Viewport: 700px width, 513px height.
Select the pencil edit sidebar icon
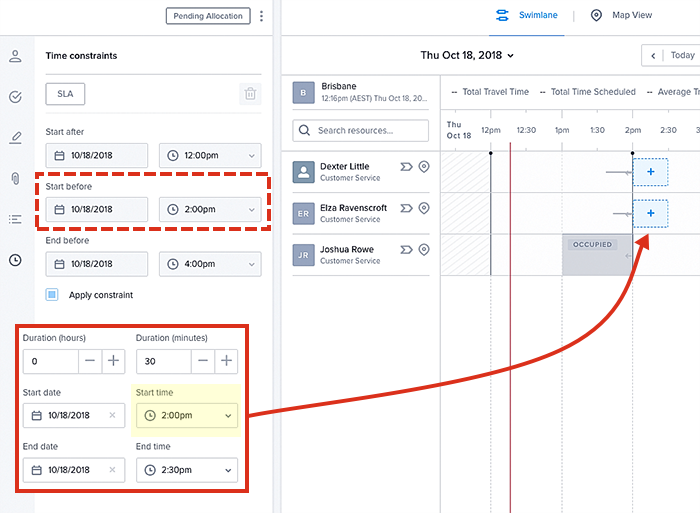click(x=15, y=137)
